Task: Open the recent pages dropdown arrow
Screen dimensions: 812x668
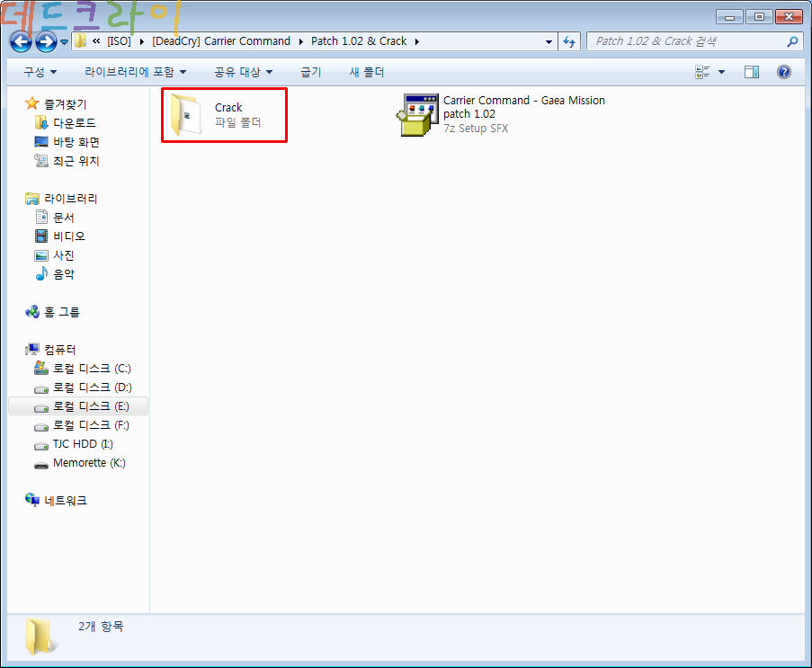Action: pos(65,41)
